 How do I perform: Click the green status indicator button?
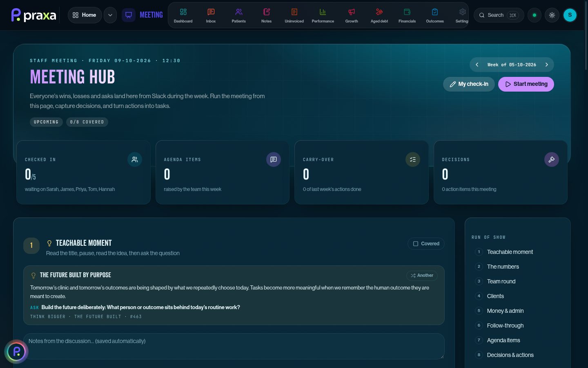point(534,15)
